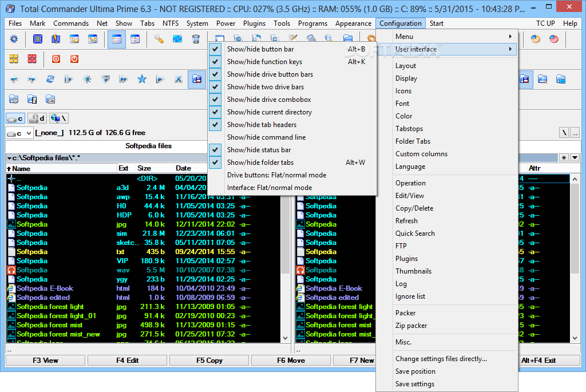Click the yellow four-square grid icon
The width and height of the screenshot is (586, 392).
[14, 59]
